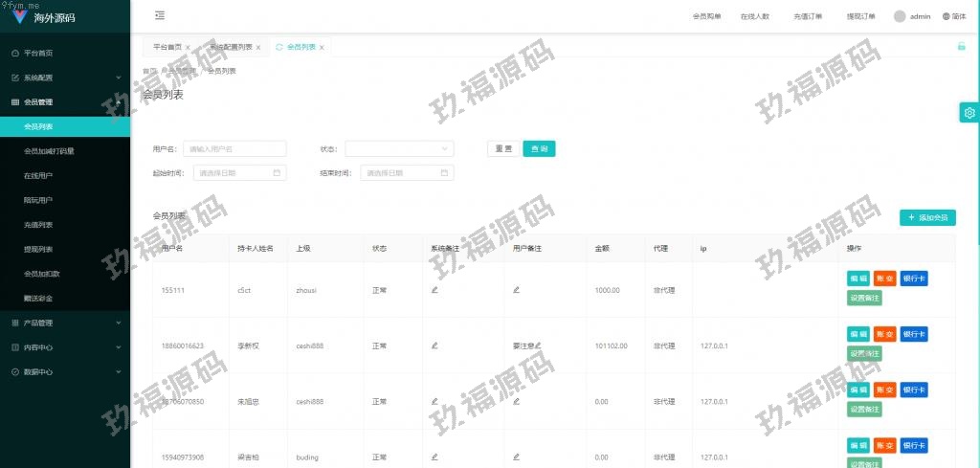Close the 系统配置列表 tab
This screenshot has height=468, width=980.
click(x=258, y=47)
